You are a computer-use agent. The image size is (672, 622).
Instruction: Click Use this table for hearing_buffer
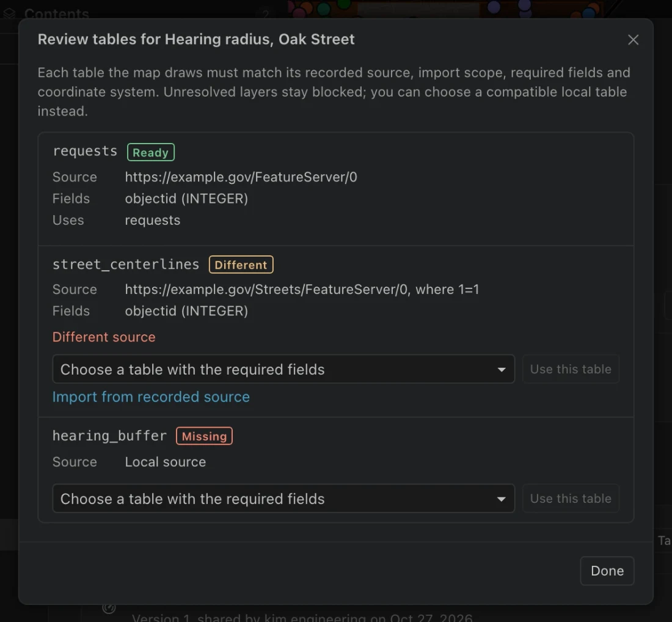pos(571,499)
